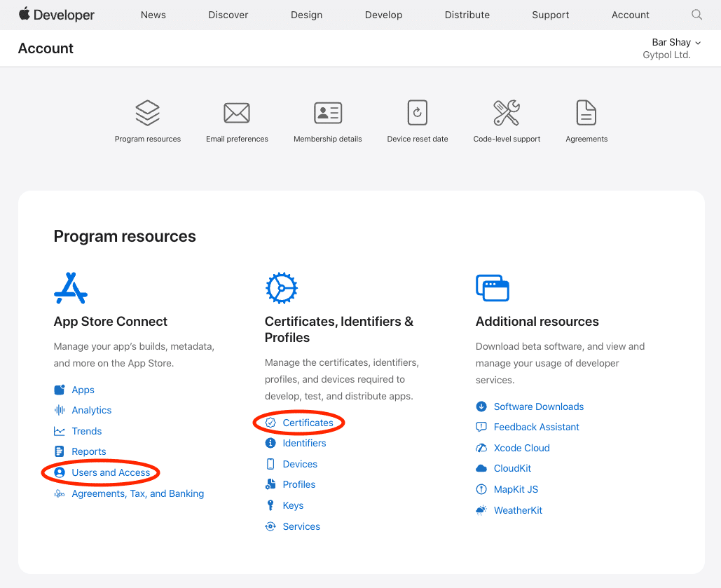Click the Profiles file gear icon

tap(270, 484)
